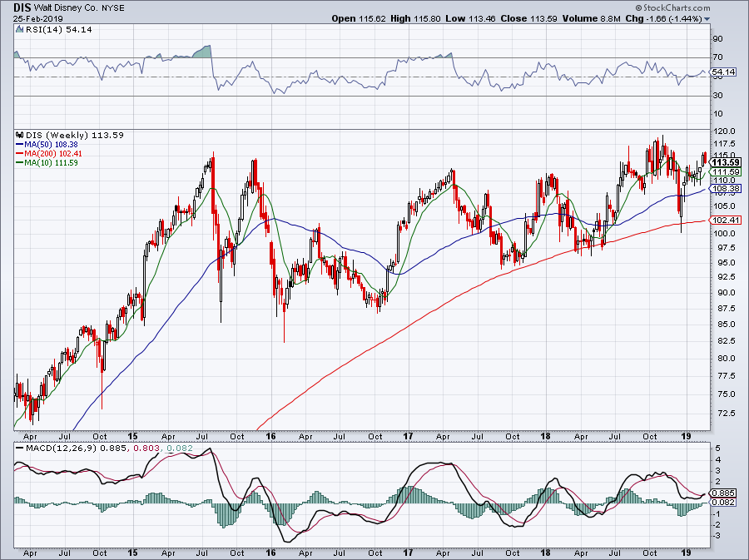Click the 100.0 price axis label
Image resolution: width=749 pixels, height=560 pixels.
723,234
